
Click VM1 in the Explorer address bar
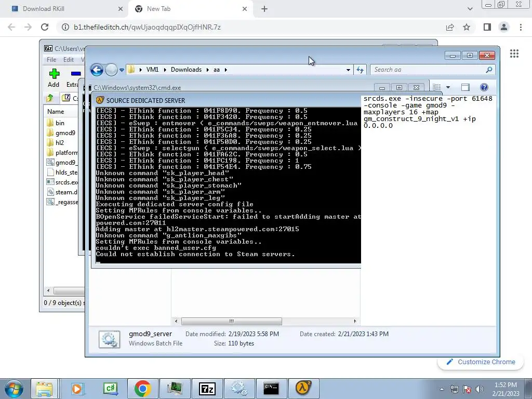click(153, 70)
